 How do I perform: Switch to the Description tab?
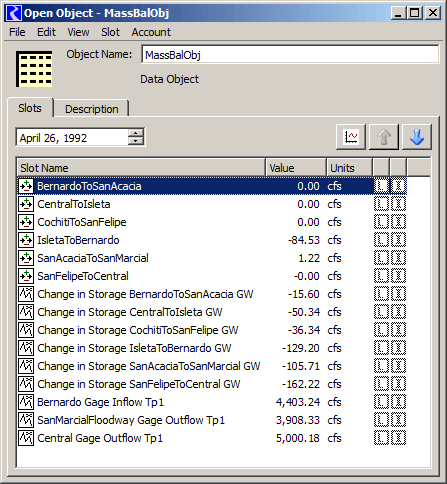(92, 109)
